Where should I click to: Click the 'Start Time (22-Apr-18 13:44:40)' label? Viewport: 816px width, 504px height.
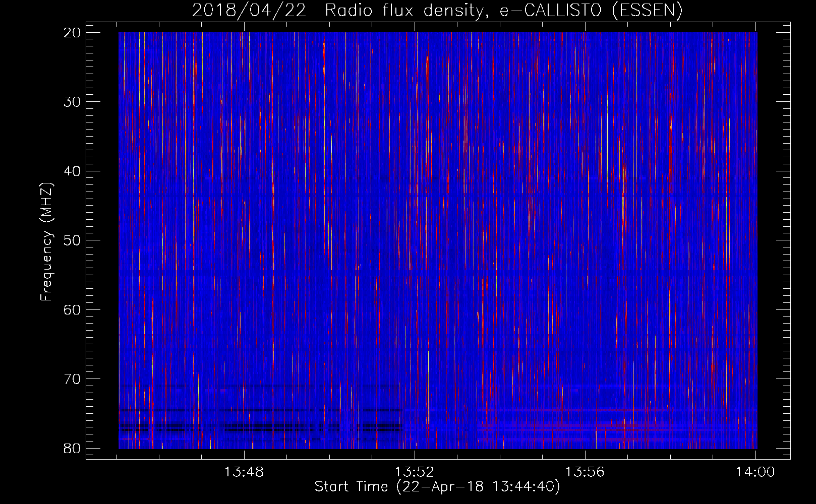click(437, 487)
